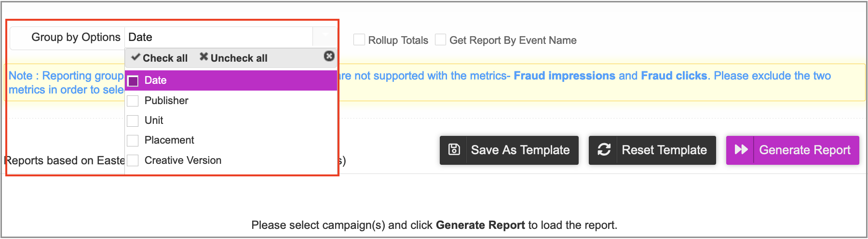This screenshot has width=868, height=239.
Task: Select the Publisher option label
Action: tap(166, 101)
